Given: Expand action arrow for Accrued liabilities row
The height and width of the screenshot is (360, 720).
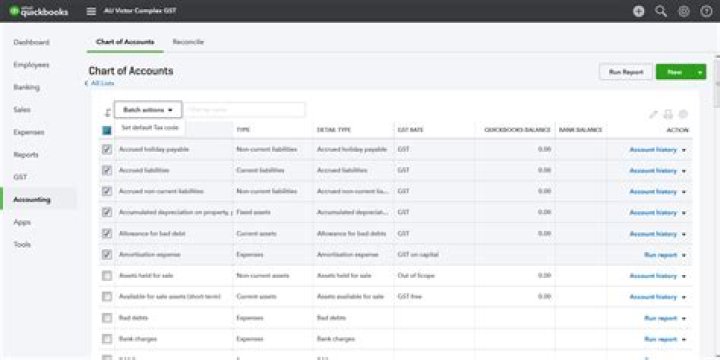Looking at the screenshot, I should point(684,171).
